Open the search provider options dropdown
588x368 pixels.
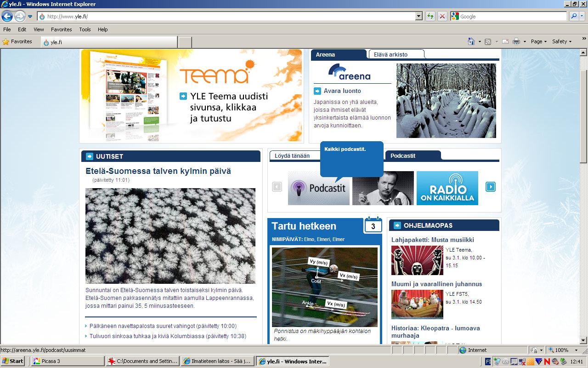[x=582, y=16]
